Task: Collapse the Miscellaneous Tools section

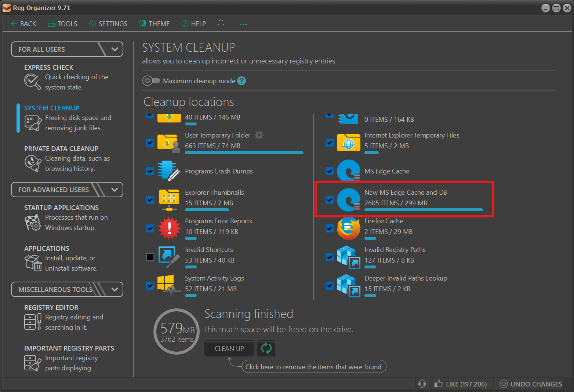Action: [x=115, y=289]
